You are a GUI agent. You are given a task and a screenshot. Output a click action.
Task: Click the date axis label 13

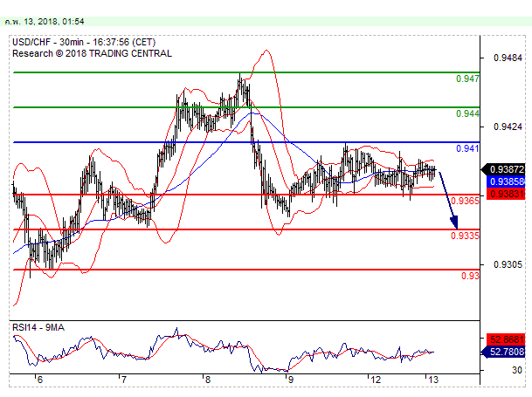tap(433, 380)
